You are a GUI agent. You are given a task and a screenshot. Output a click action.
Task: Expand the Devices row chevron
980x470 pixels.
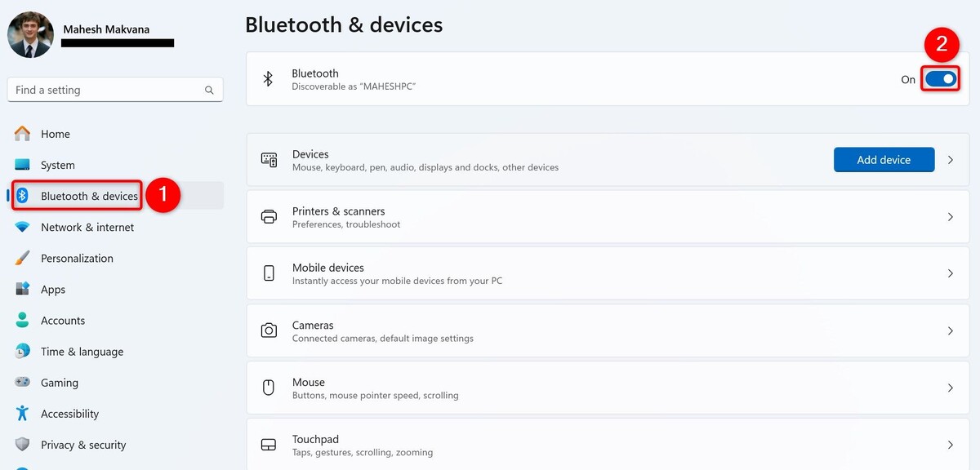coord(951,160)
